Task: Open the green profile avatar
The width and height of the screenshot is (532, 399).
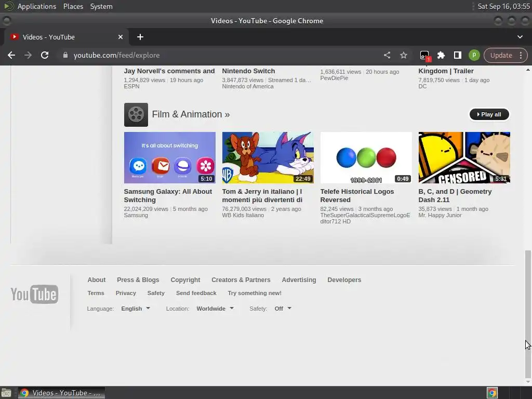Action: 474,55
